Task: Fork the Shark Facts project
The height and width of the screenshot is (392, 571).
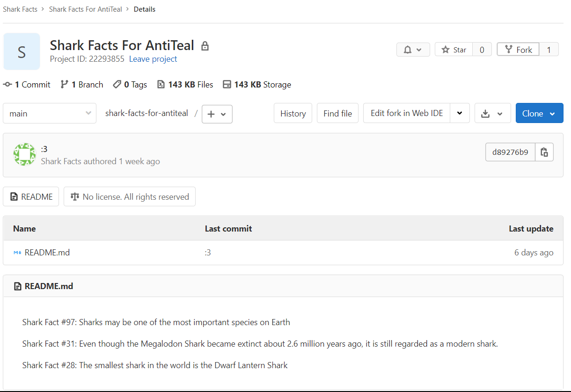Action: [x=519, y=50]
